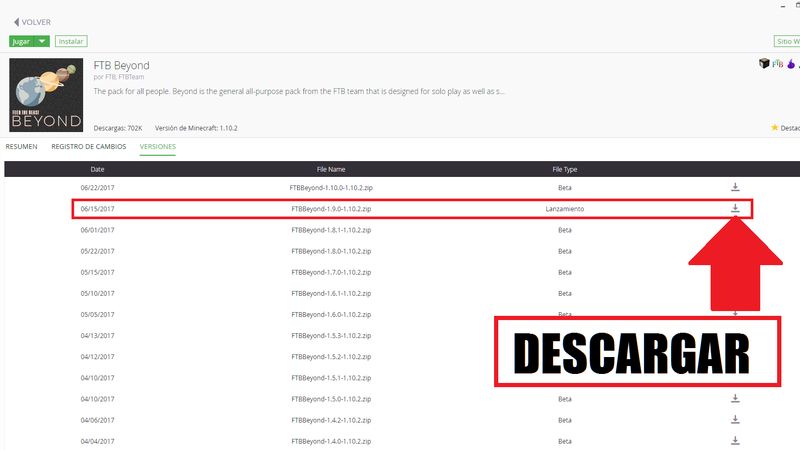The height and width of the screenshot is (450, 800).
Task: Click 'Beta' type in the 04/06/2017 row
Action: pos(565,420)
